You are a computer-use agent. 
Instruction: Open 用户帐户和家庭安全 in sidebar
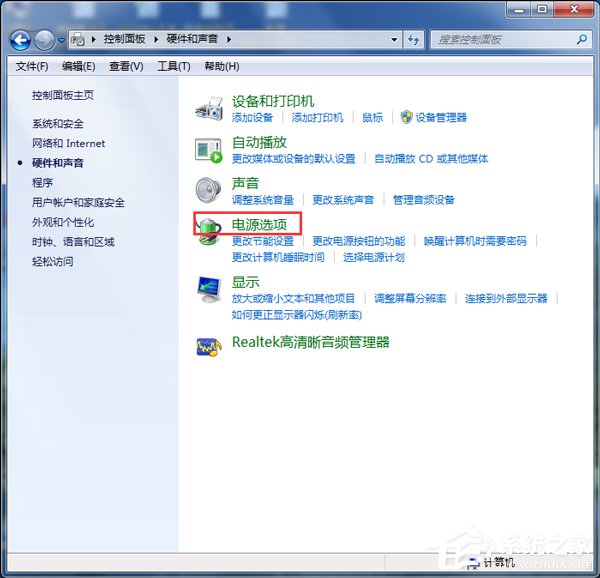78,202
